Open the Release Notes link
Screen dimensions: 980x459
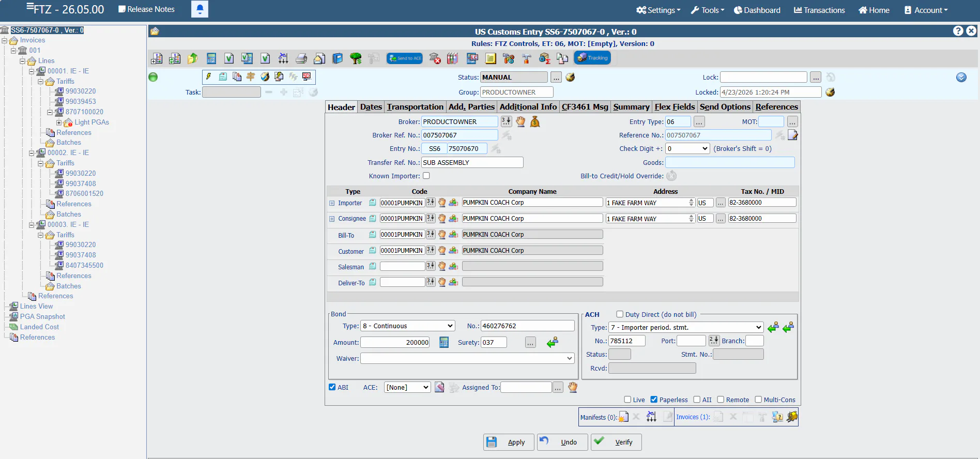(x=146, y=9)
